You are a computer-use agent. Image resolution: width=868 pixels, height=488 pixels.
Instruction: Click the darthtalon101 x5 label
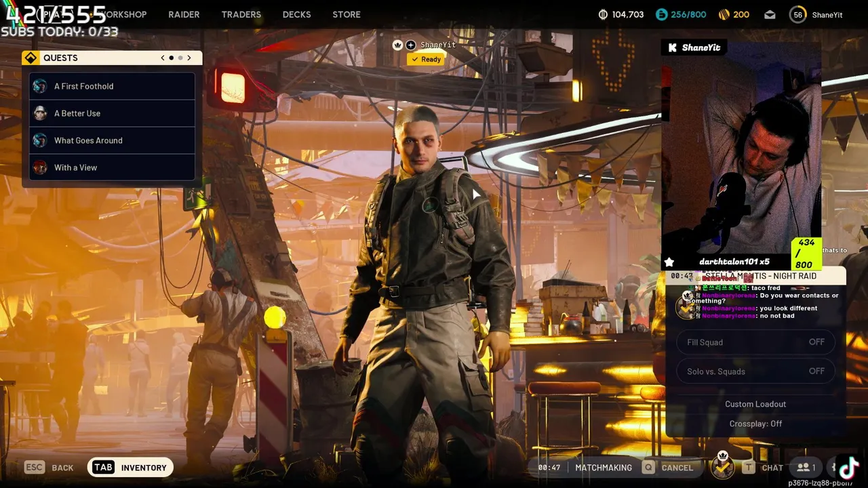pyautogui.click(x=734, y=262)
